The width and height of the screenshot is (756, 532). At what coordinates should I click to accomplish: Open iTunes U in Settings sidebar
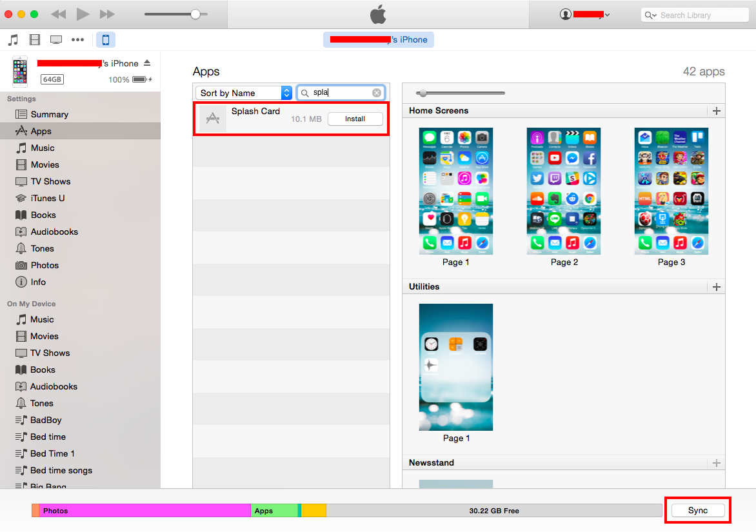click(x=80, y=198)
